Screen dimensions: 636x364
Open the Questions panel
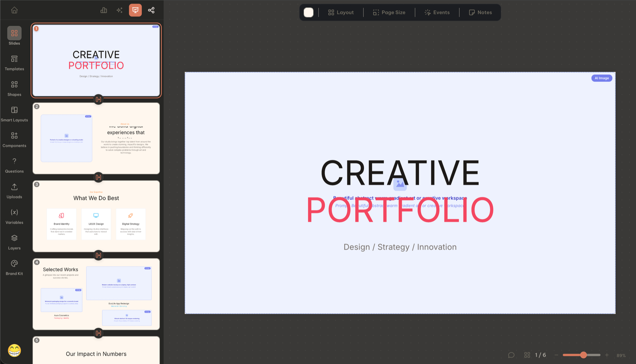[14, 165]
